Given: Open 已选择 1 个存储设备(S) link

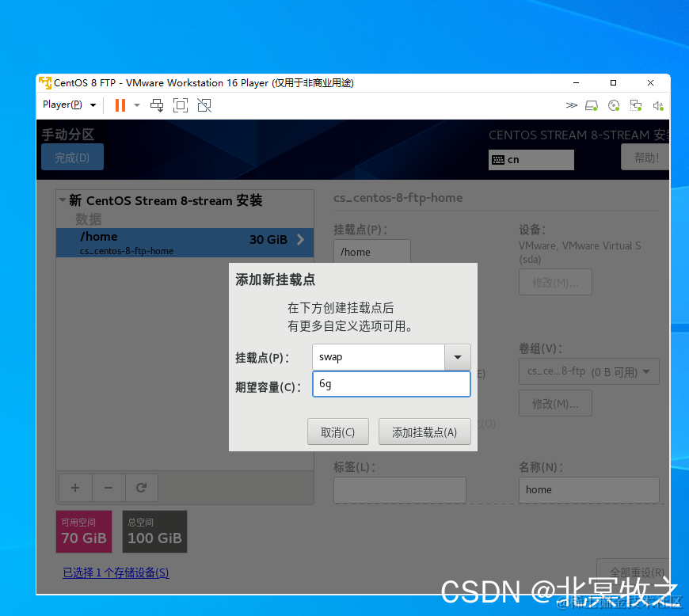Looking at the screenshot, I should [116, 572].
